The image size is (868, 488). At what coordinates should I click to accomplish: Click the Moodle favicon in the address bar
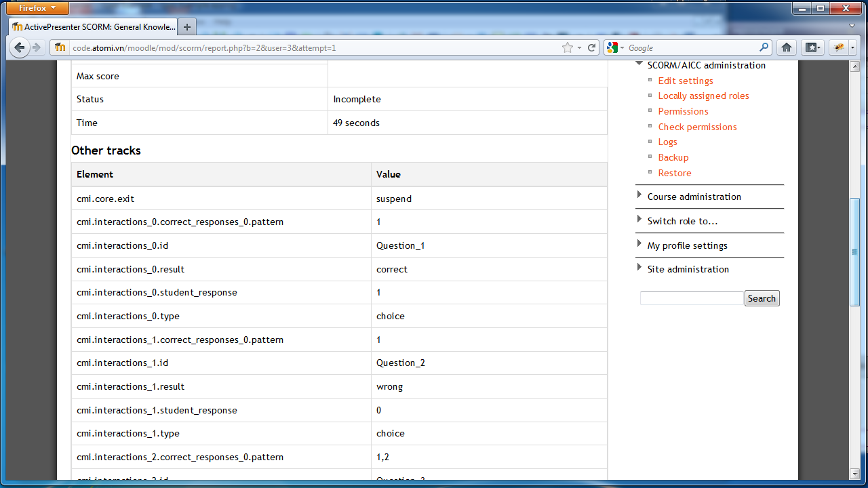tap(60, 47)
